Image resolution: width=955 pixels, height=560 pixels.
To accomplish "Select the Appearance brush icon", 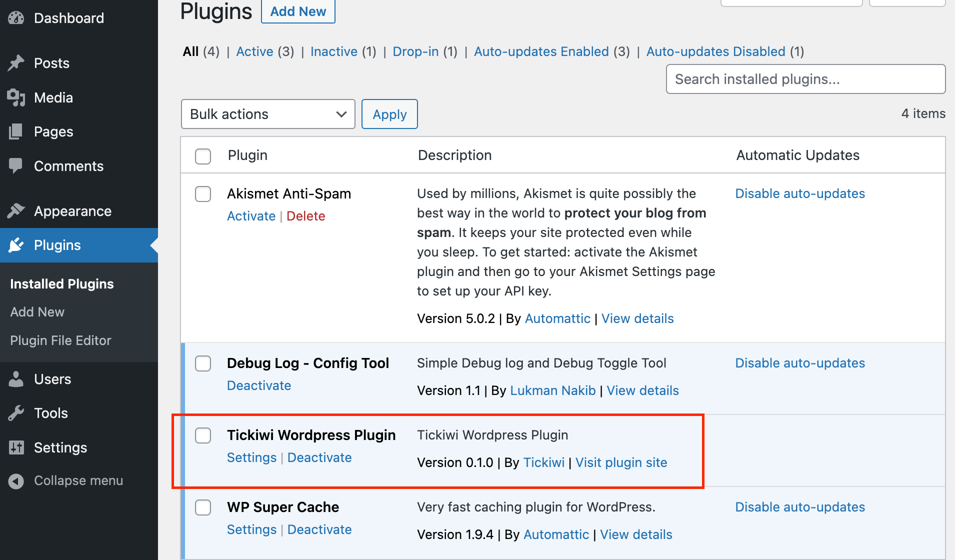I will click(x=16, y=210).
